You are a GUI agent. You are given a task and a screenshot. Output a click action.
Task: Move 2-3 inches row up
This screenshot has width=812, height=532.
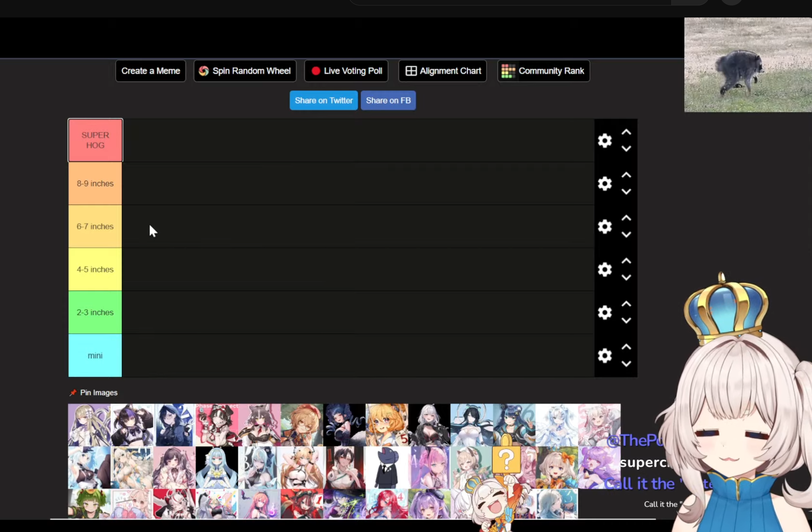point(626,304)
